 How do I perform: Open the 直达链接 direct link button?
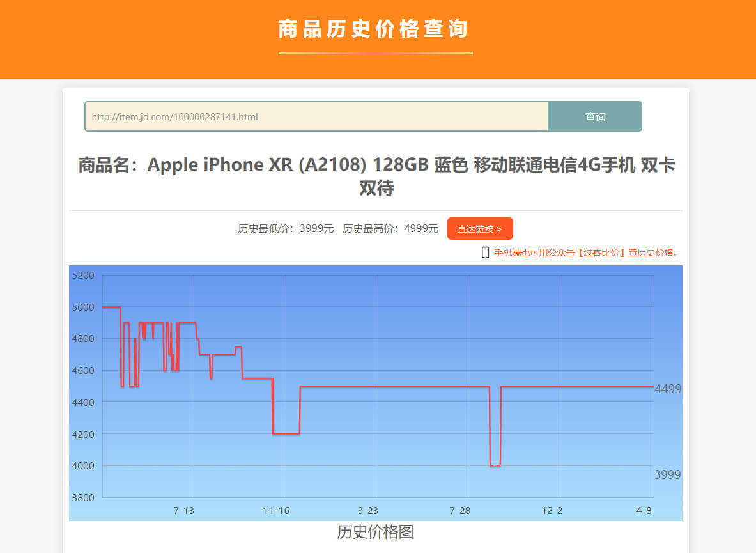[480, 228]
